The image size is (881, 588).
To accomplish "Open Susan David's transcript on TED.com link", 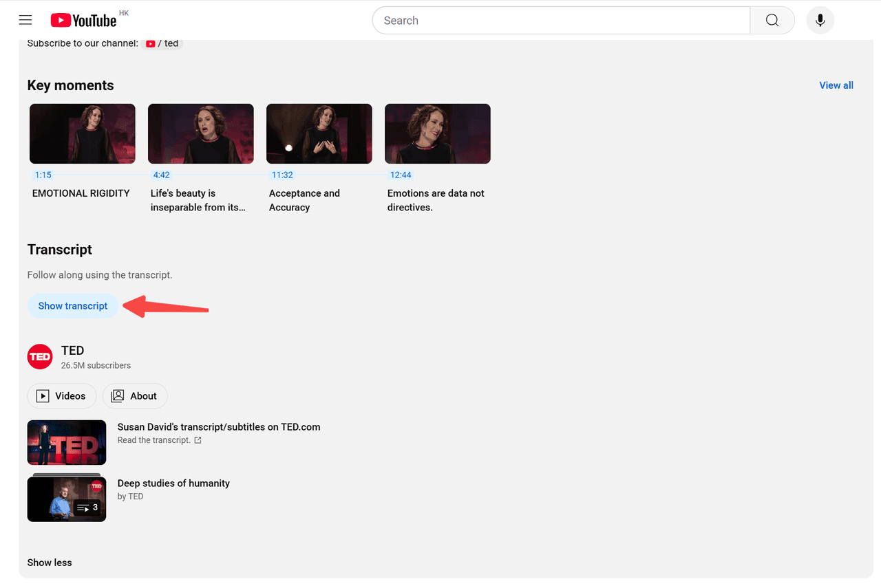I will (219, 427).
